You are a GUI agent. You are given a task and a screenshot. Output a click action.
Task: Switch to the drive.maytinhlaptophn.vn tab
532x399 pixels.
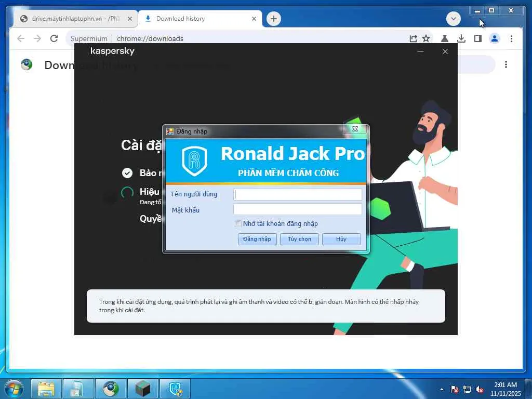(x=75, y=19)
